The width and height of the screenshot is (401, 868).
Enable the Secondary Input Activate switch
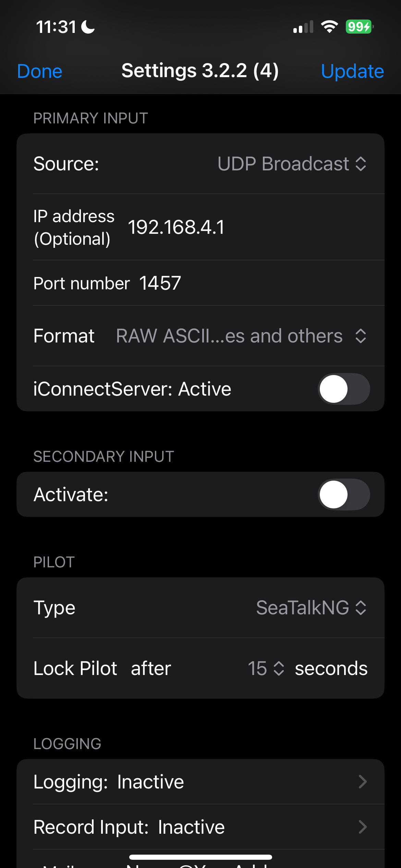coord(344,494)
